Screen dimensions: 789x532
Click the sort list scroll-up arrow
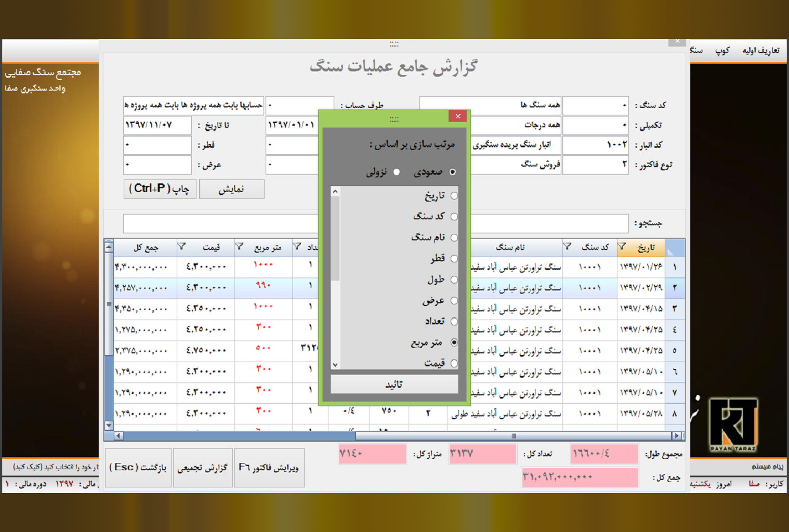[335, 192]
